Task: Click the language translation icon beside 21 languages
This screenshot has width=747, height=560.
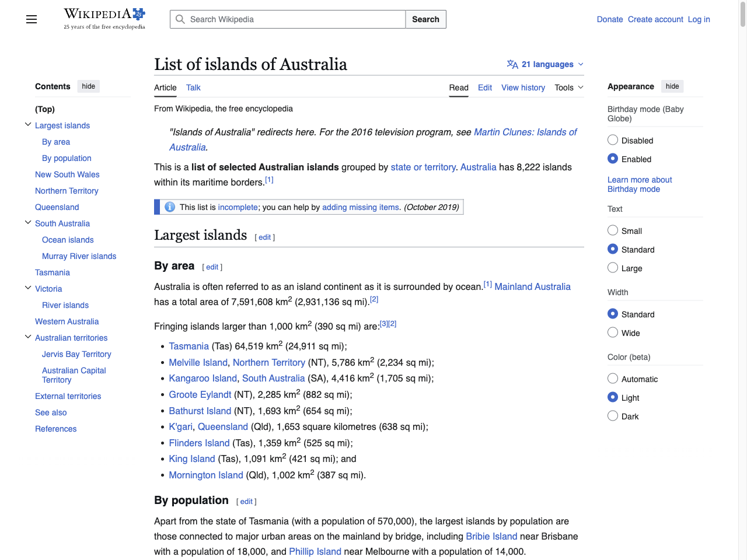Action: click(512, 64)
